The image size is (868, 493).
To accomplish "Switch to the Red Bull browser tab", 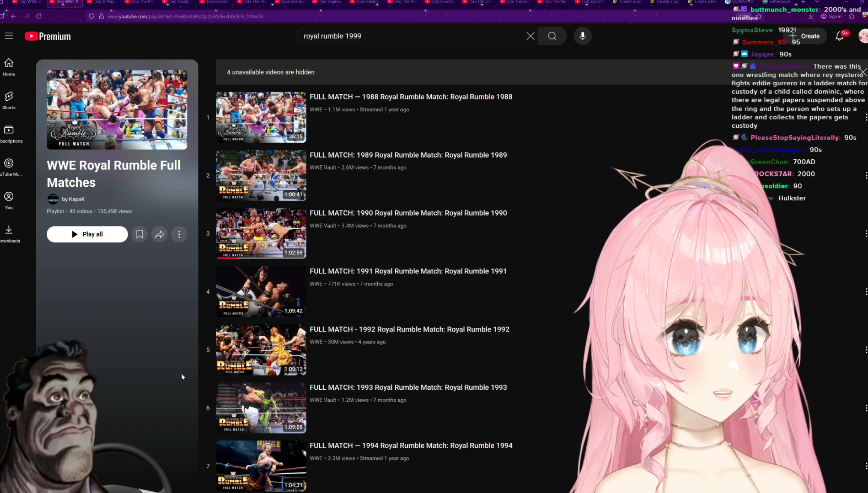I will [289, 2].
